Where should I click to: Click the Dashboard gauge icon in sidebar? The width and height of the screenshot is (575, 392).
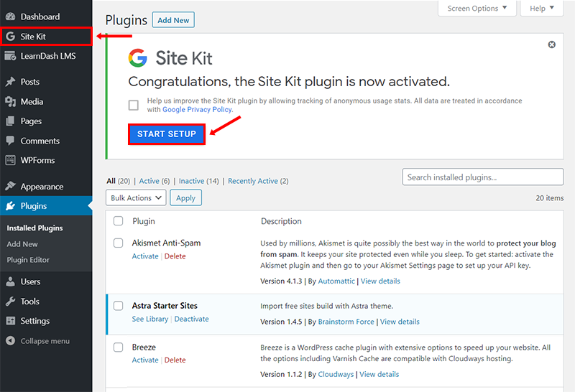[10, 17]
